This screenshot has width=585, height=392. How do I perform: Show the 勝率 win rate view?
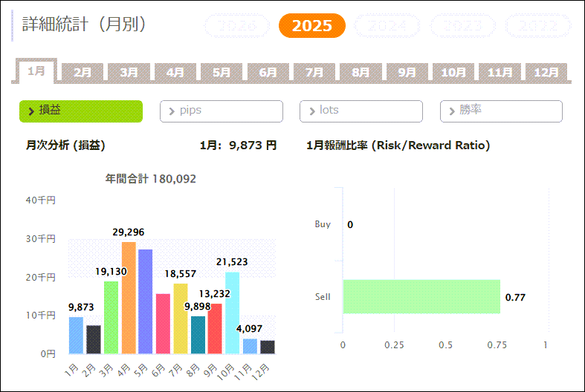click(500, 111)
